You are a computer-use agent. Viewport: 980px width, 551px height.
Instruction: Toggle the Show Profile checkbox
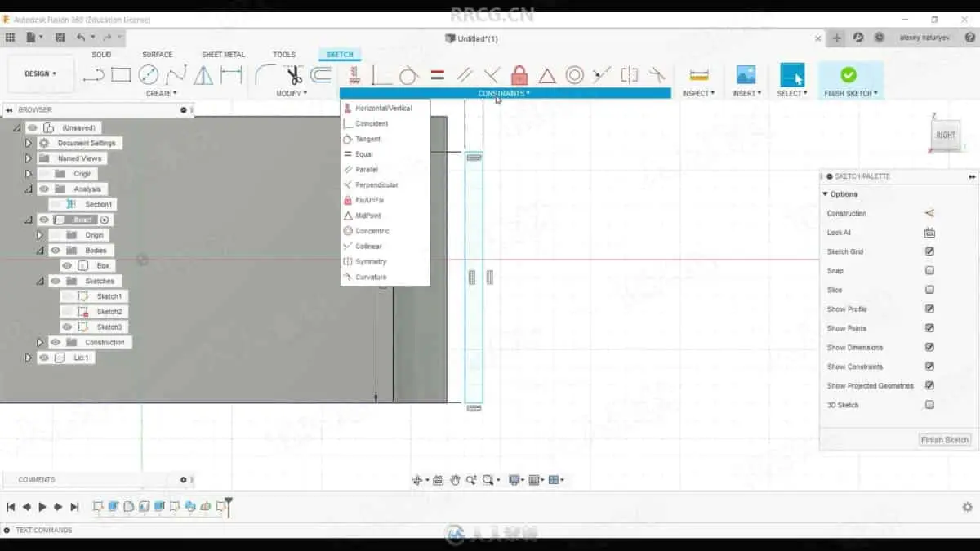[929, 309]
